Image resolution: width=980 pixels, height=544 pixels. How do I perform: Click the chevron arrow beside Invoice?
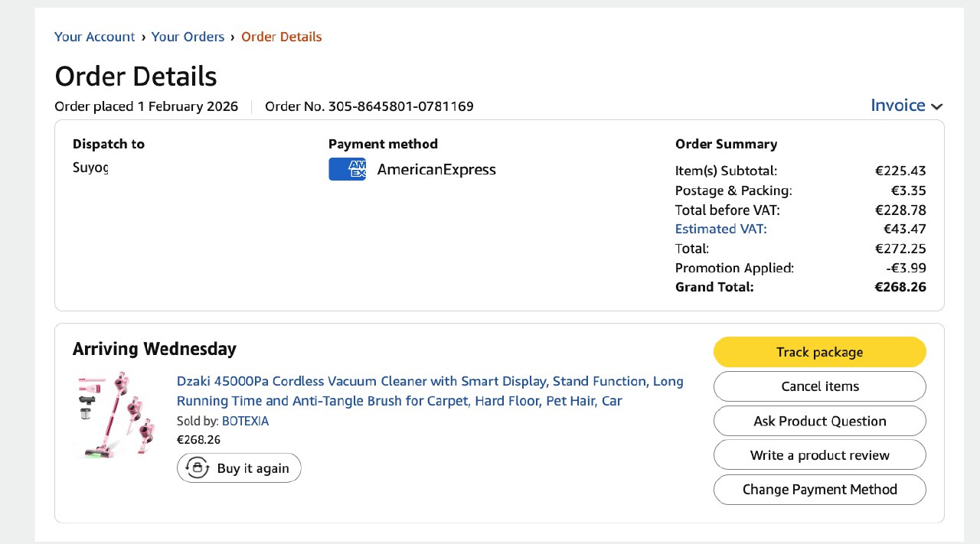(x=936, y=107)
